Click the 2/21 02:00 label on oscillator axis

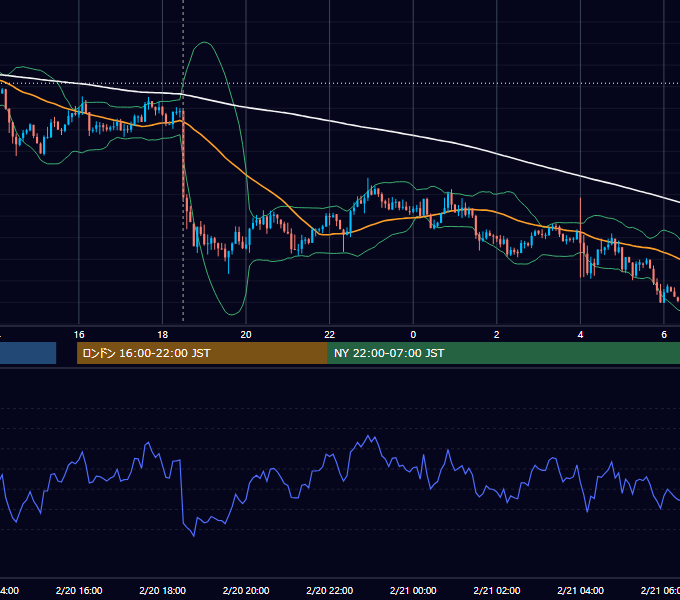coord(497,590)
